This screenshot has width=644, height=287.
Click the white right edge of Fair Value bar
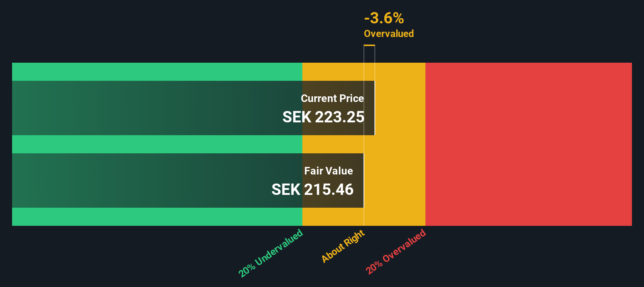364,181
